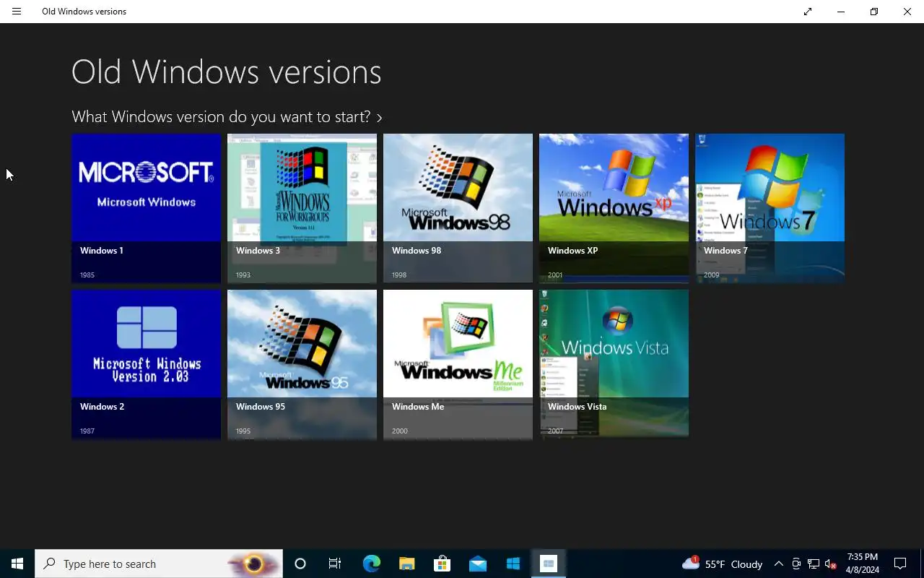Open Microsoft Store from the taskbar
924x578 pixels.
pos(442,564)
